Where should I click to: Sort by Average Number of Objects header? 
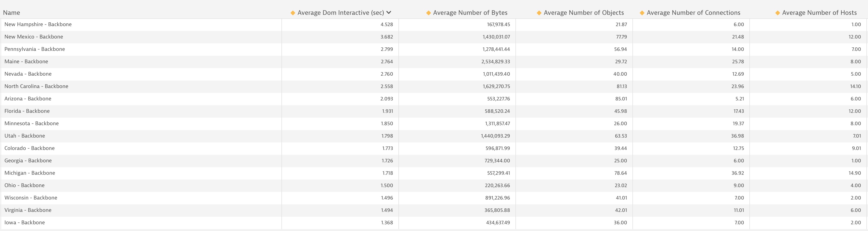(x=584, y=13)
